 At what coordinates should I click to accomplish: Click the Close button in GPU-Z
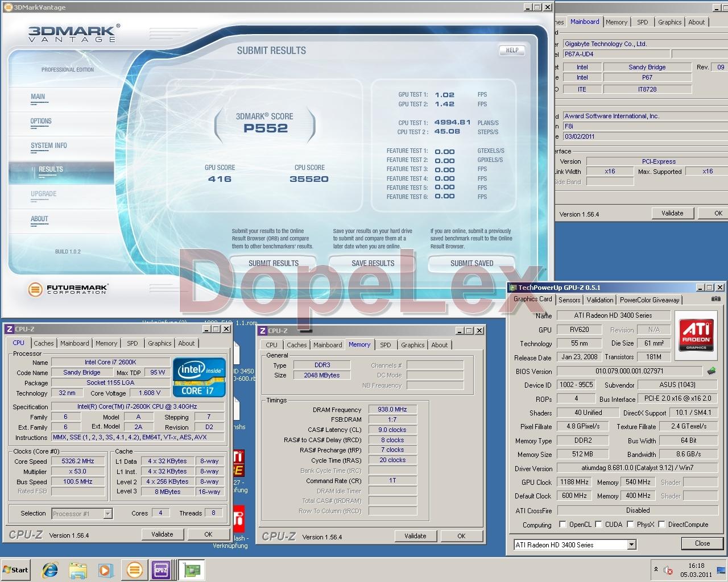(702, 543)
